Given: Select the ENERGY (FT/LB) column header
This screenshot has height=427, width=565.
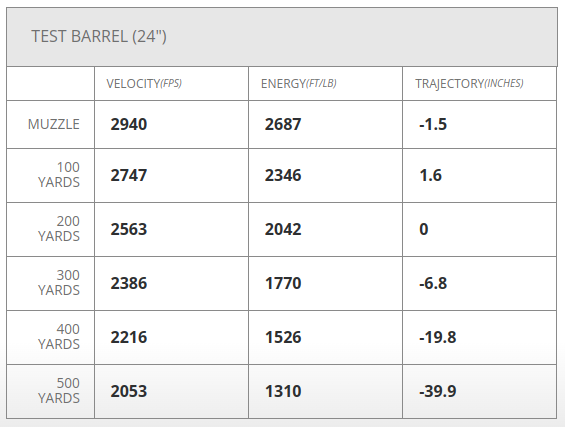Looking at the screenshot, I should coord(298,84).
